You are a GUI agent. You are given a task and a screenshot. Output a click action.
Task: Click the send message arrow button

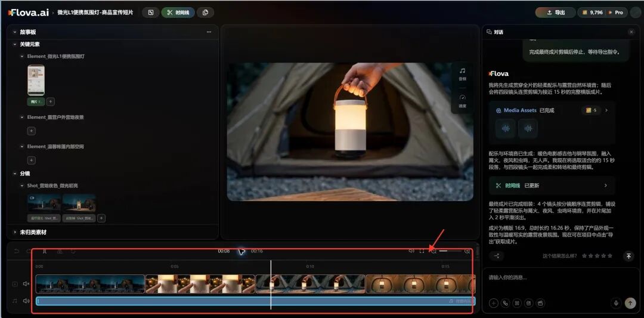point(630,303)
